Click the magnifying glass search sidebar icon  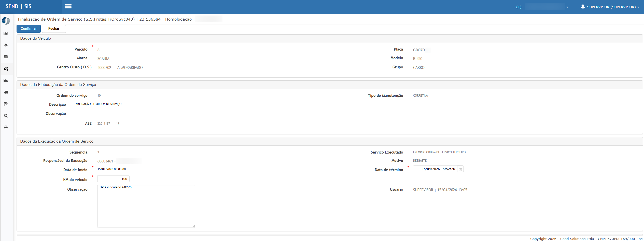[x=6, y=116]
